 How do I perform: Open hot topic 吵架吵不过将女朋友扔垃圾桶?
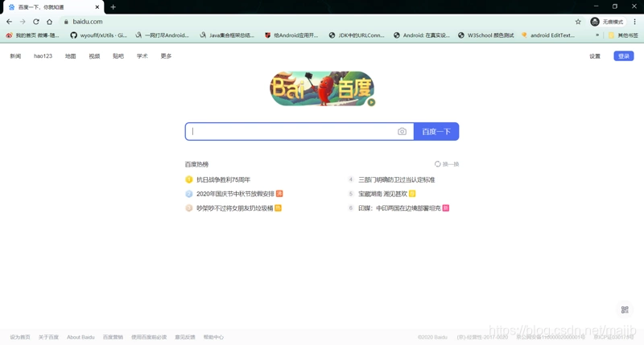(x=234, y=208)
